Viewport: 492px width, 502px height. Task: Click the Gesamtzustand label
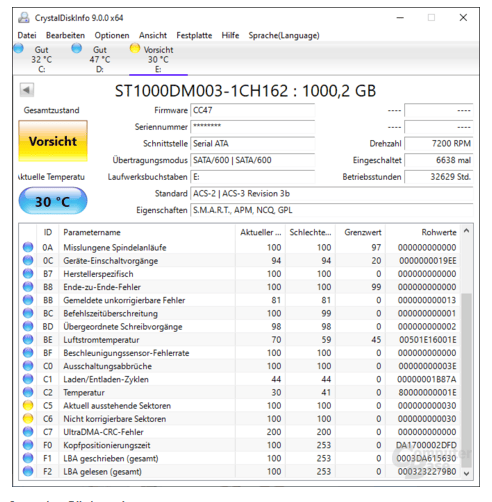click(x=51, y=110)
